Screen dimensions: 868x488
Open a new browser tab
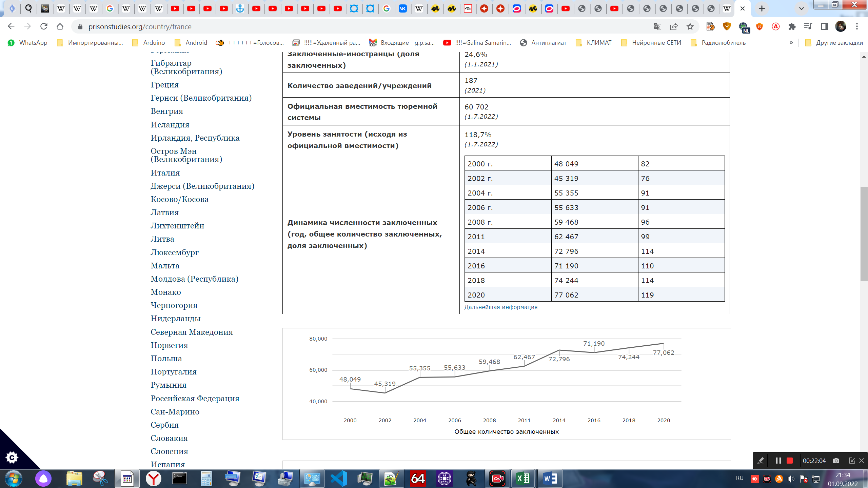pyautogui.click(x=762, y=8)
